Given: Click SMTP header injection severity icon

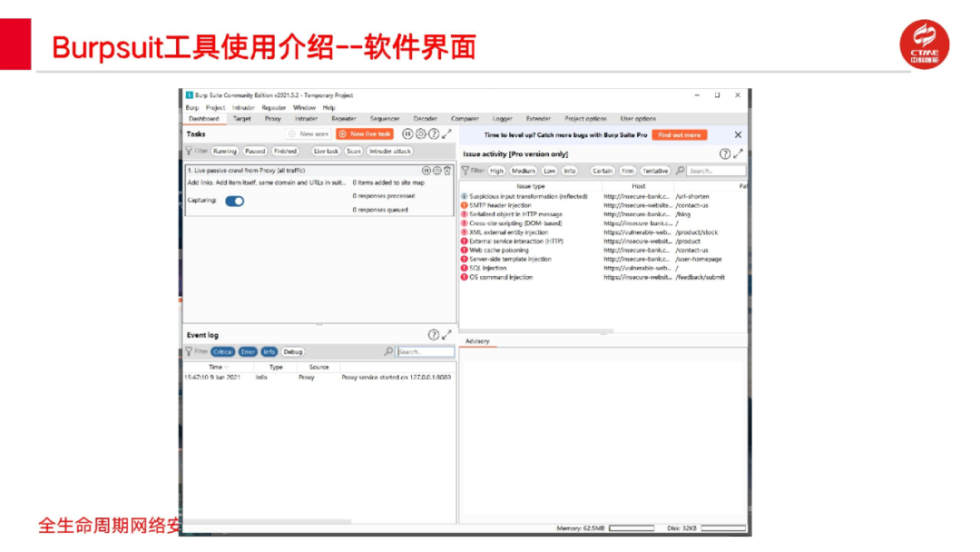Looking at the screenshot, I should 465,205.
